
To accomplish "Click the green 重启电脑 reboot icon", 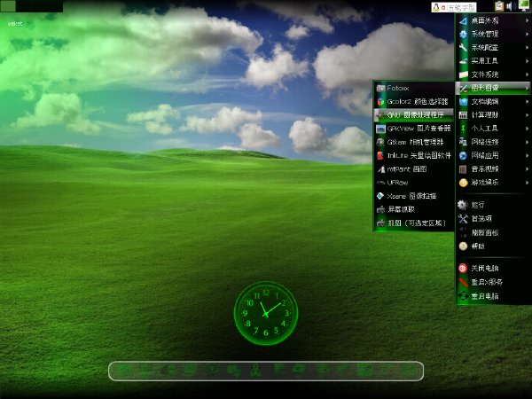I will pyautogui.click(x=463, y=296).
